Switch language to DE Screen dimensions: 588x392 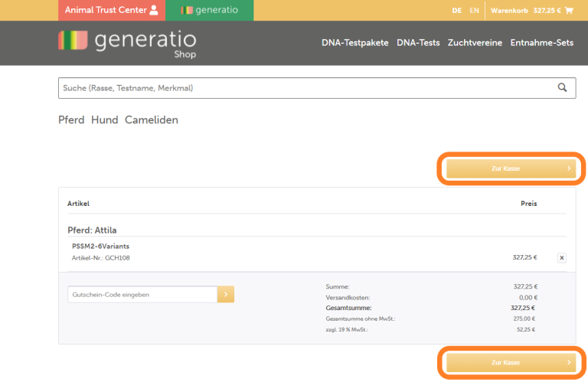(x=457, y=11)
